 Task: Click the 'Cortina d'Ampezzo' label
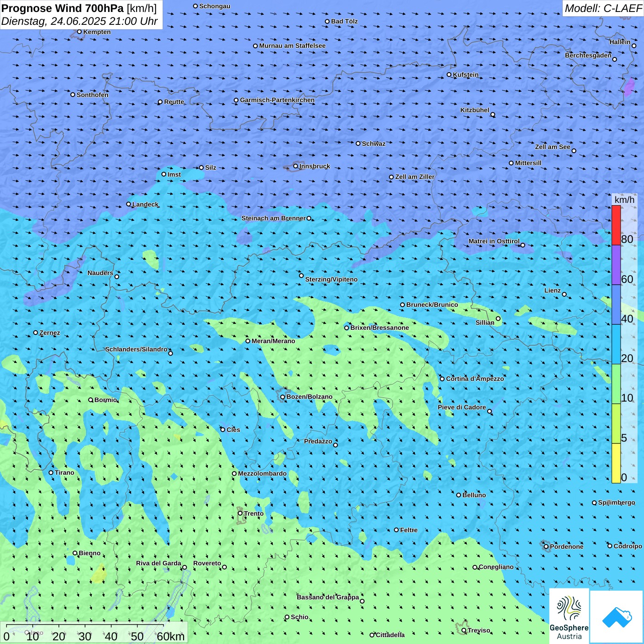coord(475,379)
